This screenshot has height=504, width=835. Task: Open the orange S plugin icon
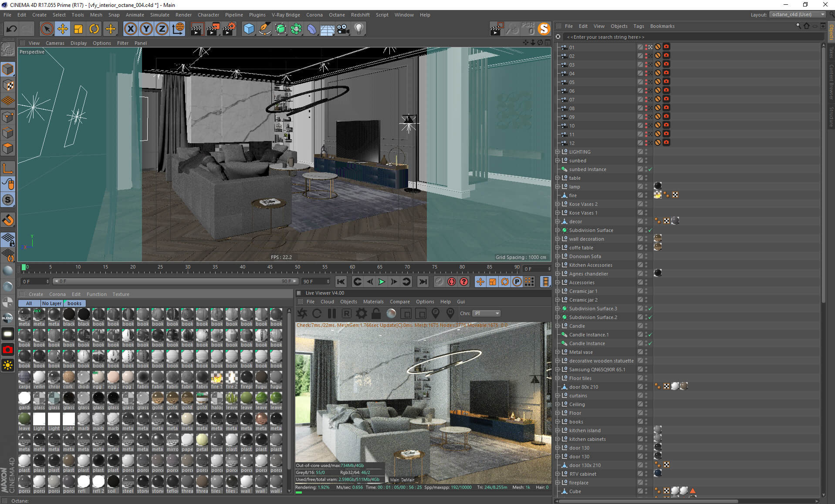544,29
